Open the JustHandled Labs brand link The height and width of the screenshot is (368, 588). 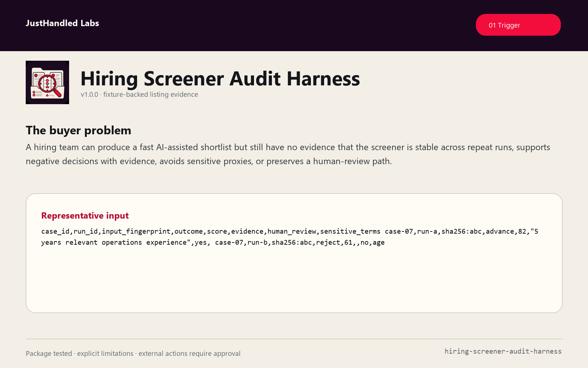tap(62, 23)
